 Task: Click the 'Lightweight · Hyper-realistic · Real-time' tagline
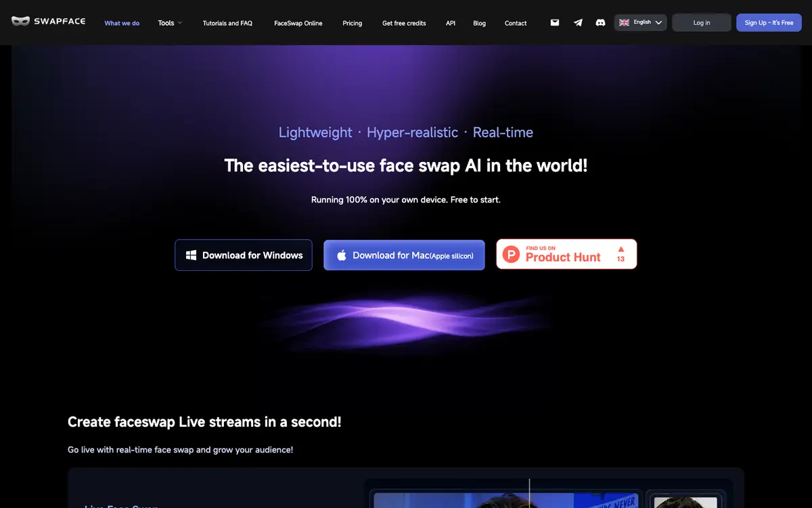point(406,132)
